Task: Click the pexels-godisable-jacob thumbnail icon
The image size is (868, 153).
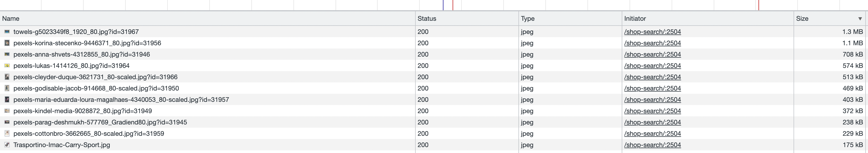Action: point(7,88)
